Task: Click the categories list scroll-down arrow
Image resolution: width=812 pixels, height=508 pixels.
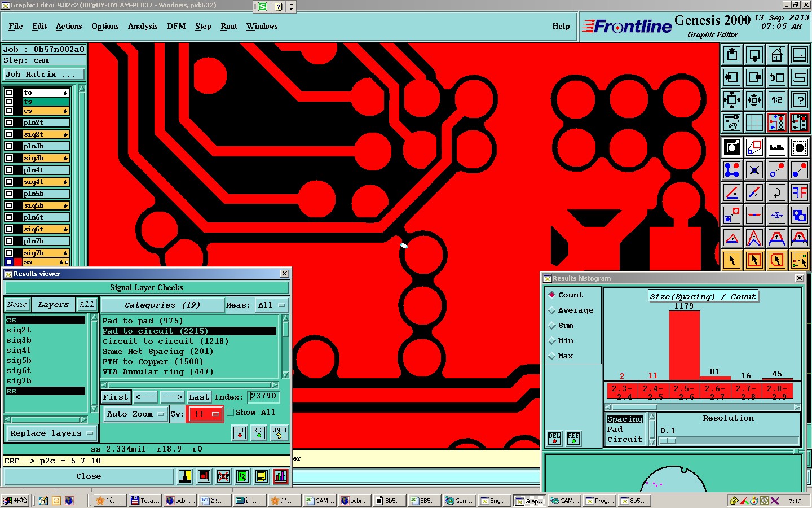Action: [285, 374]
